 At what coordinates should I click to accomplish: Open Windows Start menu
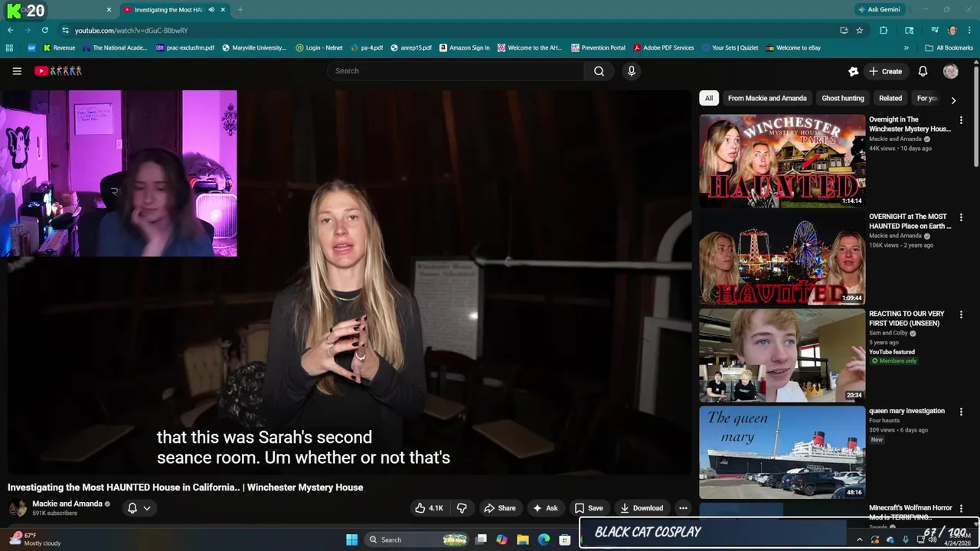coord(351,540)
